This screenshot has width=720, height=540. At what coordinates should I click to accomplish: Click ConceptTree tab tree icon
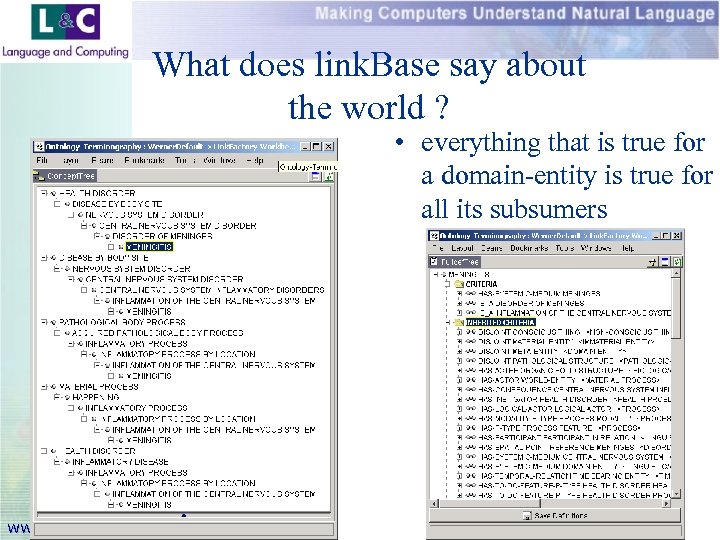click(38, 176)
